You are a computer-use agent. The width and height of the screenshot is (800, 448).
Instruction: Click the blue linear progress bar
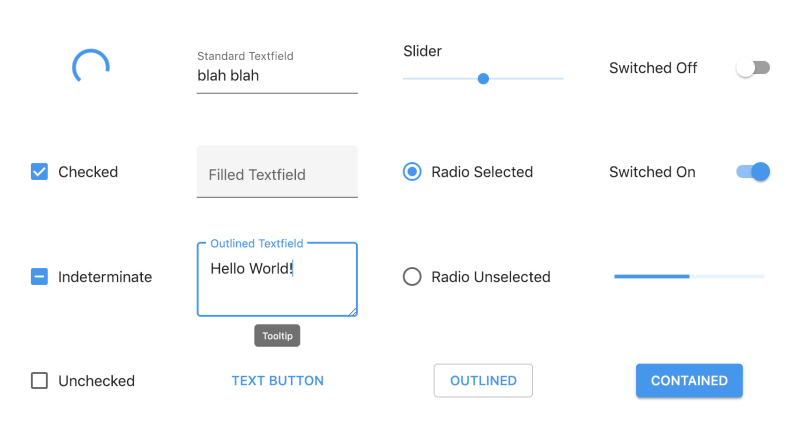[x=689, y=277]
